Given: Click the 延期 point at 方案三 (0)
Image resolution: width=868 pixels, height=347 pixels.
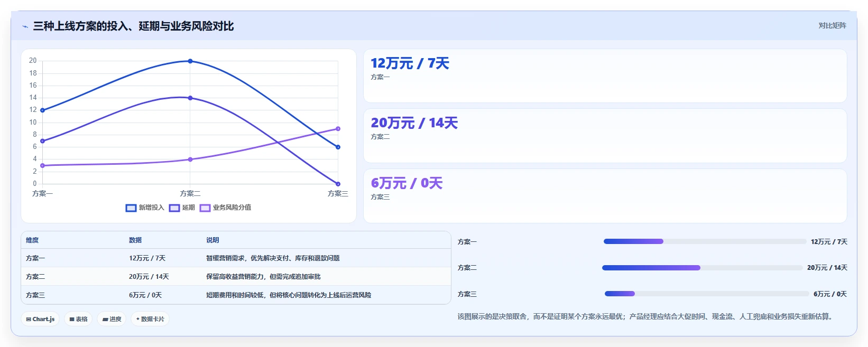Looking at the screenshot, I should [338, 184].
